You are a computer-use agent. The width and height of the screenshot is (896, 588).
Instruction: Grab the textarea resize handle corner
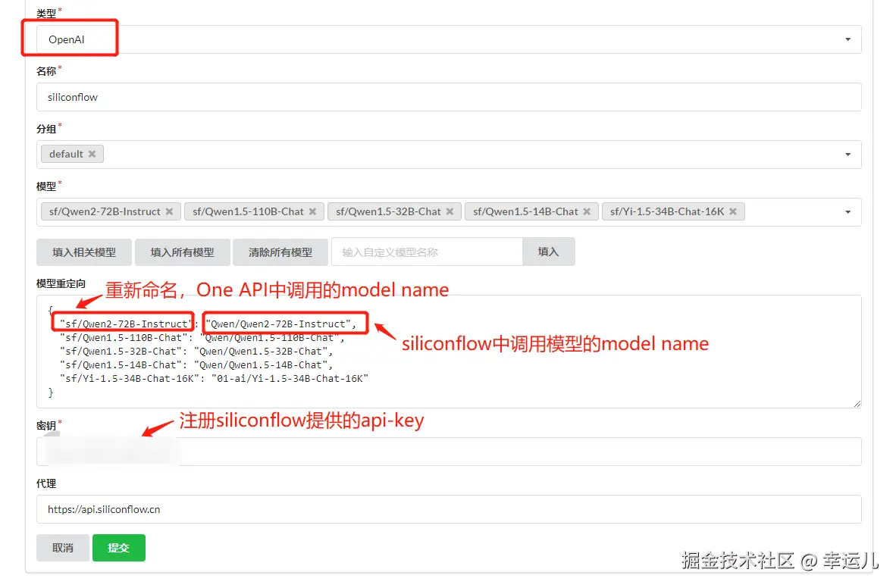[857, 403]
